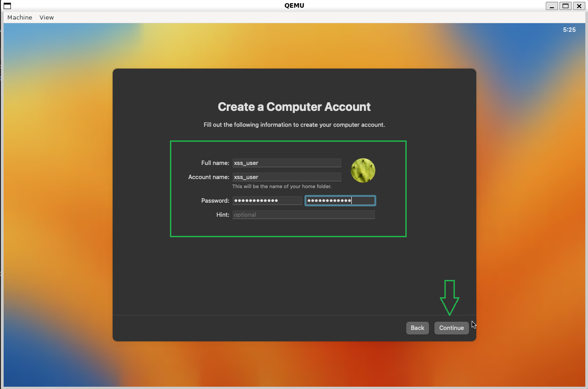Click the 'Password:' label
Image resolution: width=588 pixels, height=389 pixels.
(215, 200)
